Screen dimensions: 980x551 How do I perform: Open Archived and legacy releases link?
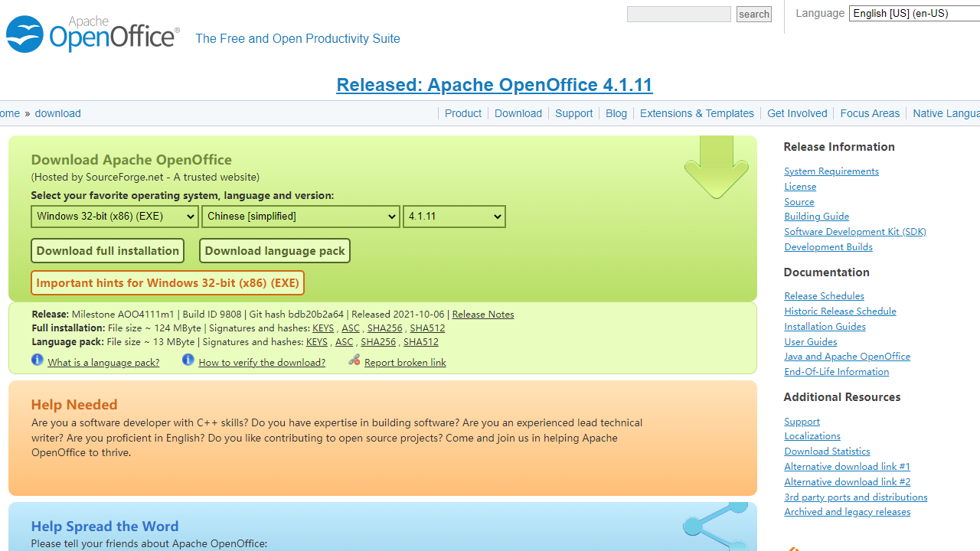(848, 512)
